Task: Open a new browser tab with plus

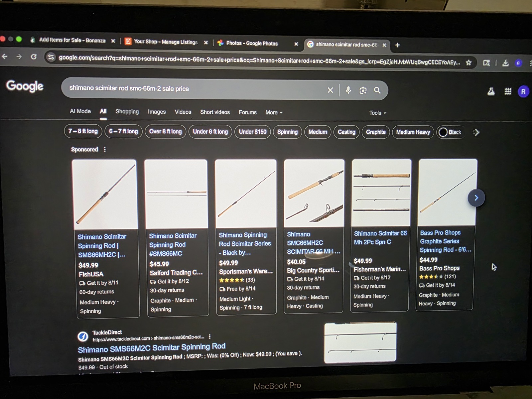Action: (397, 45)
